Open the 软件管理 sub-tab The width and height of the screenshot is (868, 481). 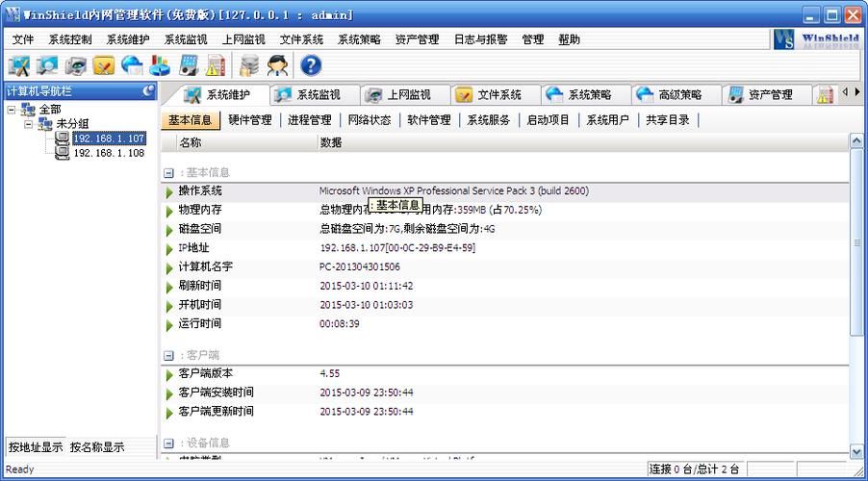[x=429, y=120]
